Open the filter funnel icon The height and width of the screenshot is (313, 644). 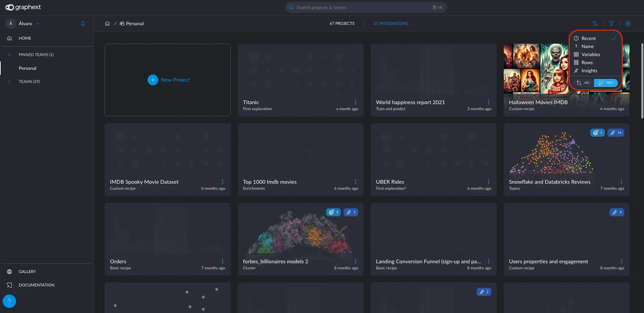611,24
